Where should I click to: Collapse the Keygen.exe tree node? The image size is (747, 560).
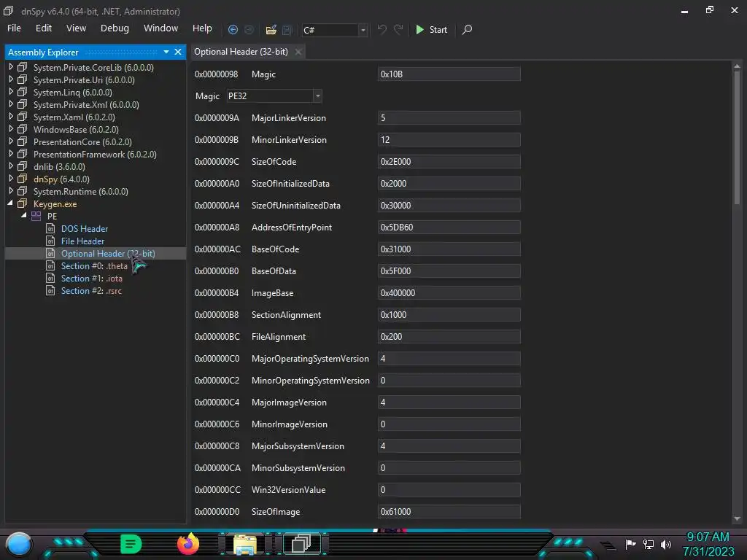[x=10, y=203]
